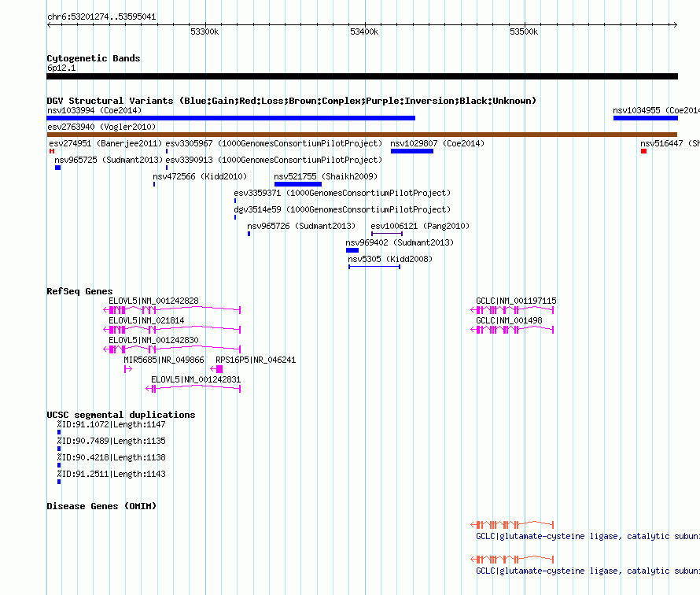This screenshot has width=700, height=595.
Task: Click the 53400k ruler label
Action: coord(364,31)
